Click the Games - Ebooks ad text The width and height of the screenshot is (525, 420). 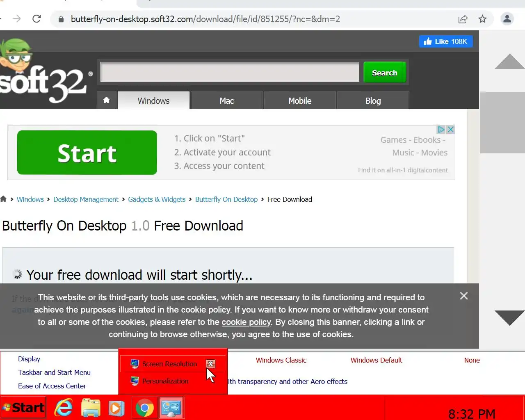(413, 140)
